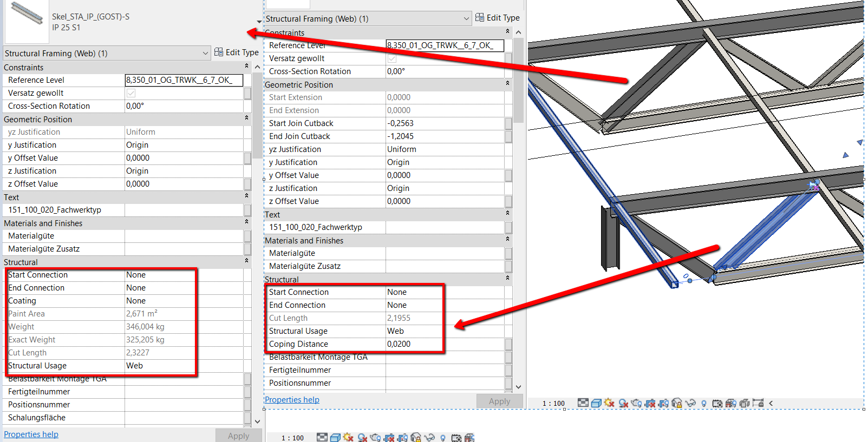Open right panel Structural Framing (Web) filter dropdown
Viewport: 868px width, 442px height.
pyautogui.click(x=368, y=18)
